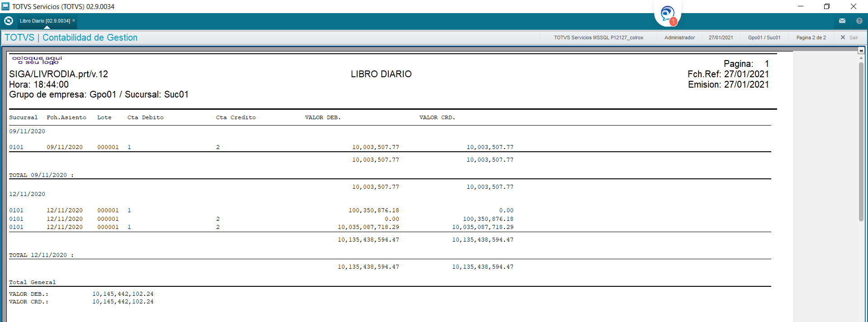Viewport: 868px width, 322px height.
Task: Click the Hora: 18:44:00 text
Action: [x=39, y=84]
